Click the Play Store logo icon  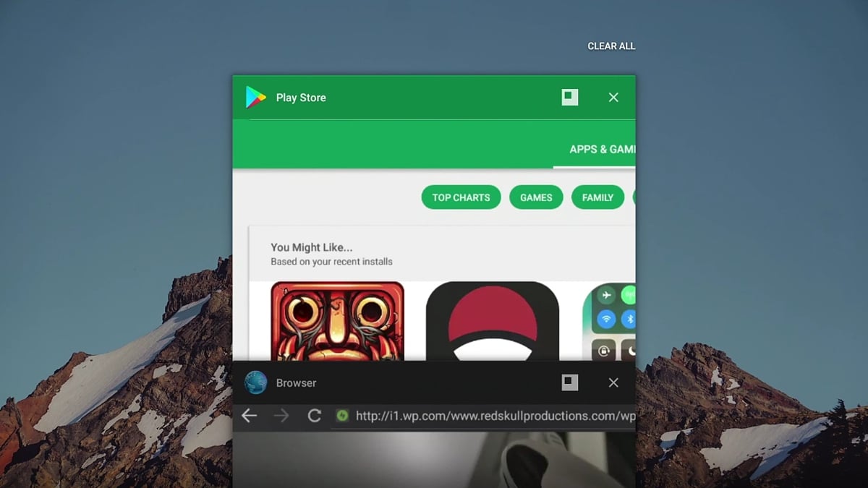pyautogui.click(x=255, y=97)
